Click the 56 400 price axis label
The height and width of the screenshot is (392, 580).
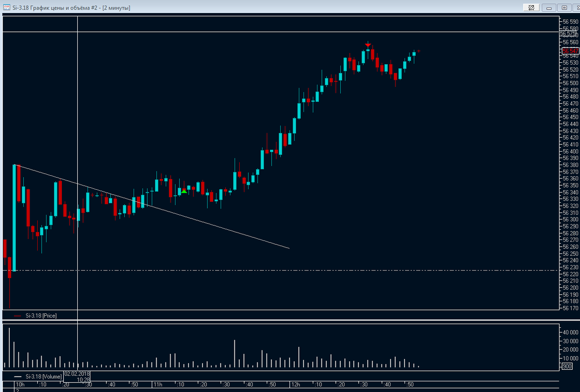(569, 151)
